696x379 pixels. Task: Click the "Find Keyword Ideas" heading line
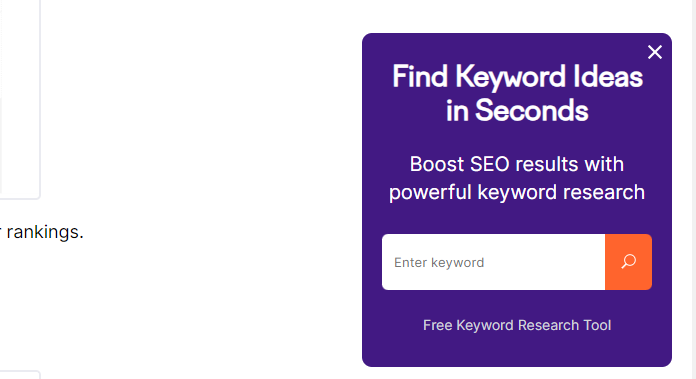pyautogui.click(x=517, y=77)
